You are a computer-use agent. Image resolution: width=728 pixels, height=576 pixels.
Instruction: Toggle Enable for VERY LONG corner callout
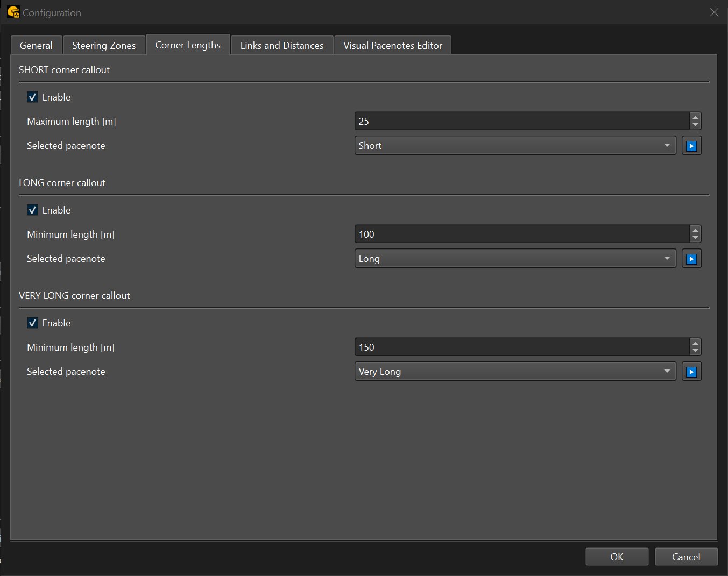33,323
